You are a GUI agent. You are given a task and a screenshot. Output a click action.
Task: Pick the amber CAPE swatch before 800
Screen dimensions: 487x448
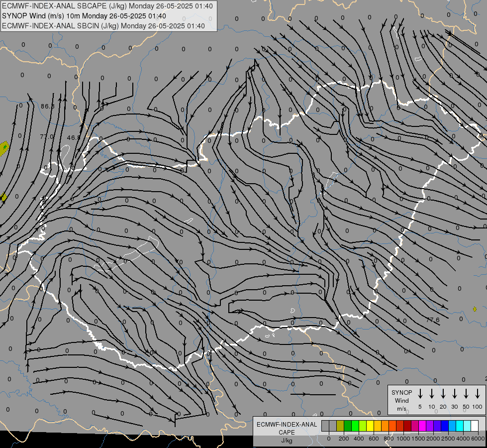(378, 426)
